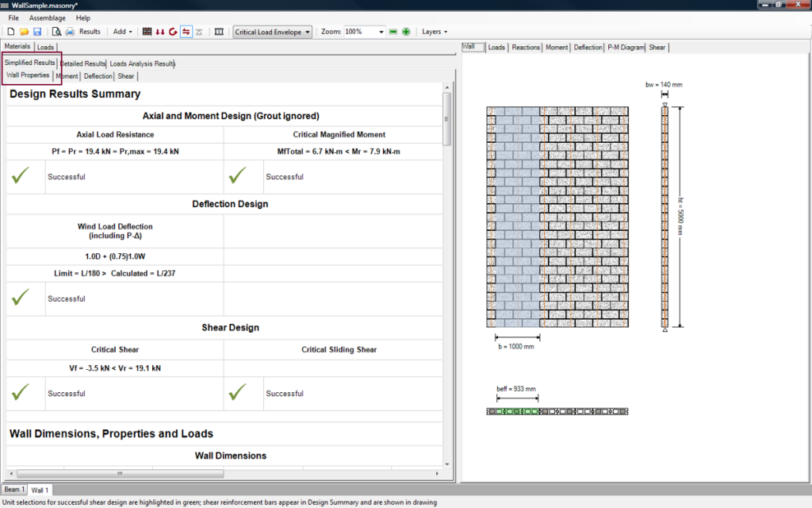Click the printer icon
Screen dimensions: 812x508
(70, 32)
